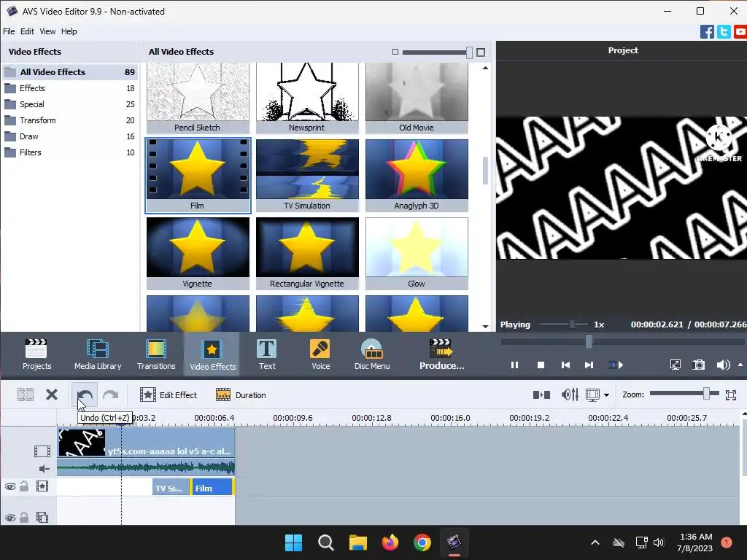Choose the Pencil Sketch effect thumbnail
The image size is (747, 560).
198,98
